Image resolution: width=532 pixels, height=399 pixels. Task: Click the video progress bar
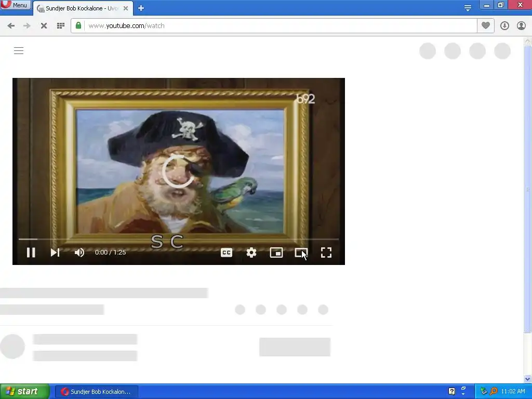click(179, 239)
